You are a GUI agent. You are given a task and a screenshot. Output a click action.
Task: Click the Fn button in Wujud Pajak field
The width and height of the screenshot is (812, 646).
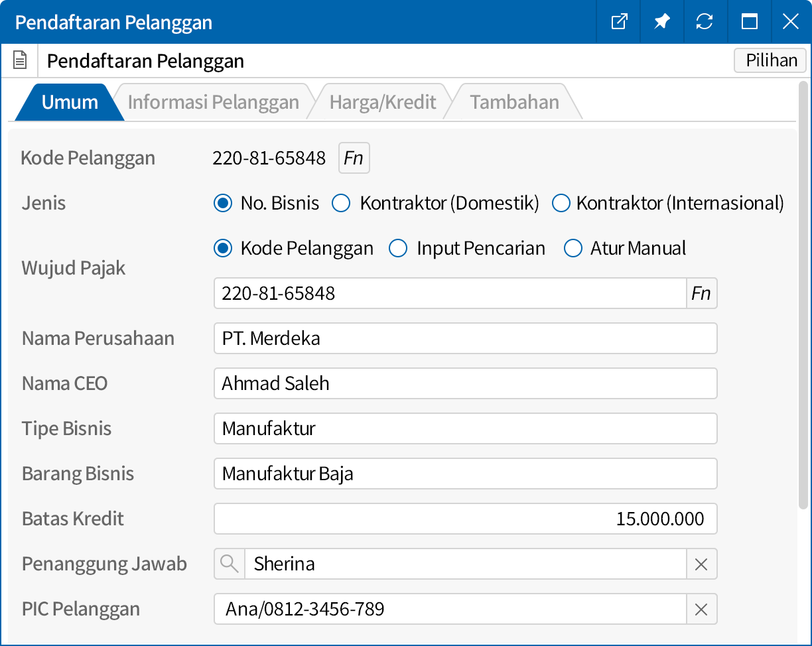coord(701,293)
